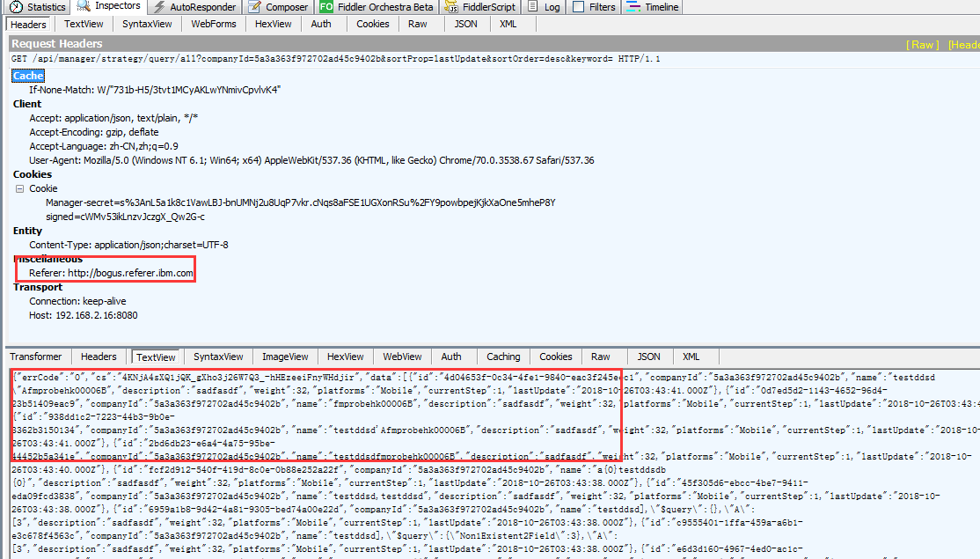Select the Accept-Language header line
Viewport: 980px width, 559px height.
click(103, 145)
